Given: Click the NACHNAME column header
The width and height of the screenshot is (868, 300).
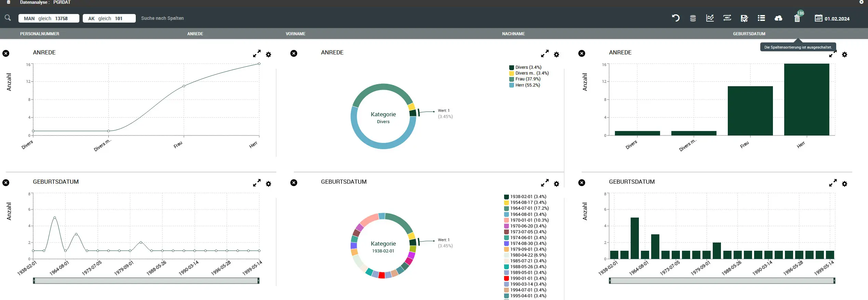Looking at the screenshot, I should pyautogui.click(x=513, y=34).
